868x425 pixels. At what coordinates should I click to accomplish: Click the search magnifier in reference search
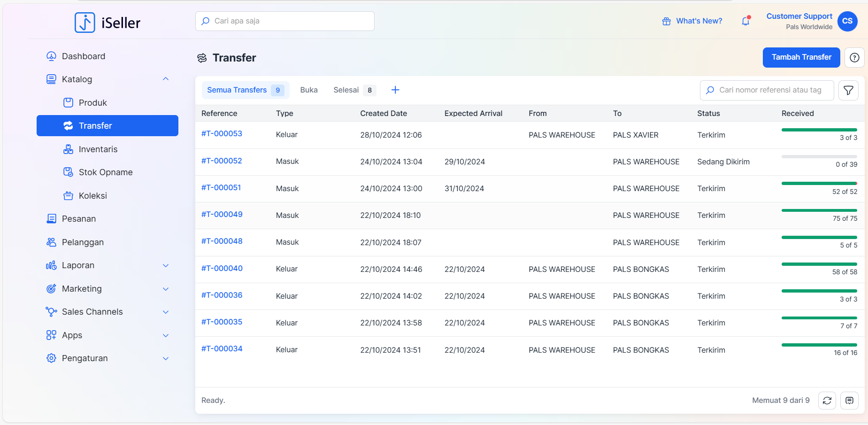click(x=710, y=90)
